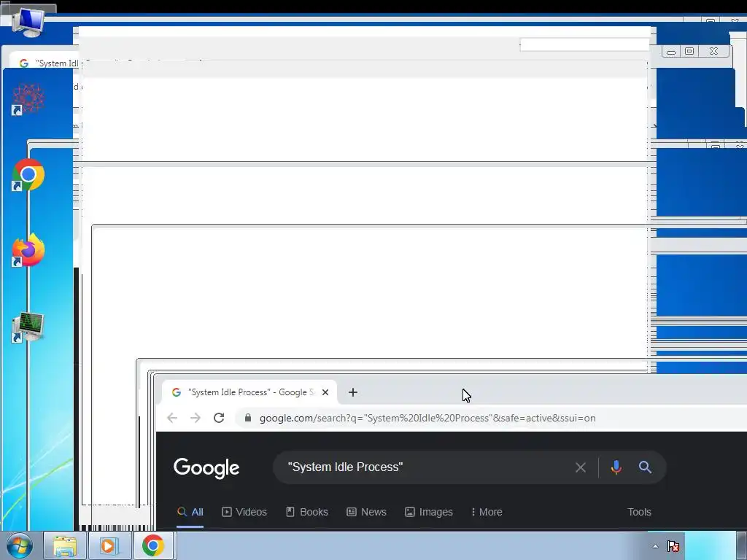Screen dimensions: 747x560
Task: Select the "System Idle Process" front tab
Action: click(249, 392)
